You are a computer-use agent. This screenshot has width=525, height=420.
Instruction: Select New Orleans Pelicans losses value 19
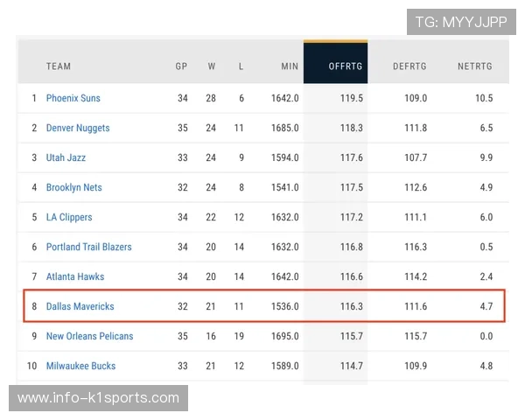tap(239, 336)
